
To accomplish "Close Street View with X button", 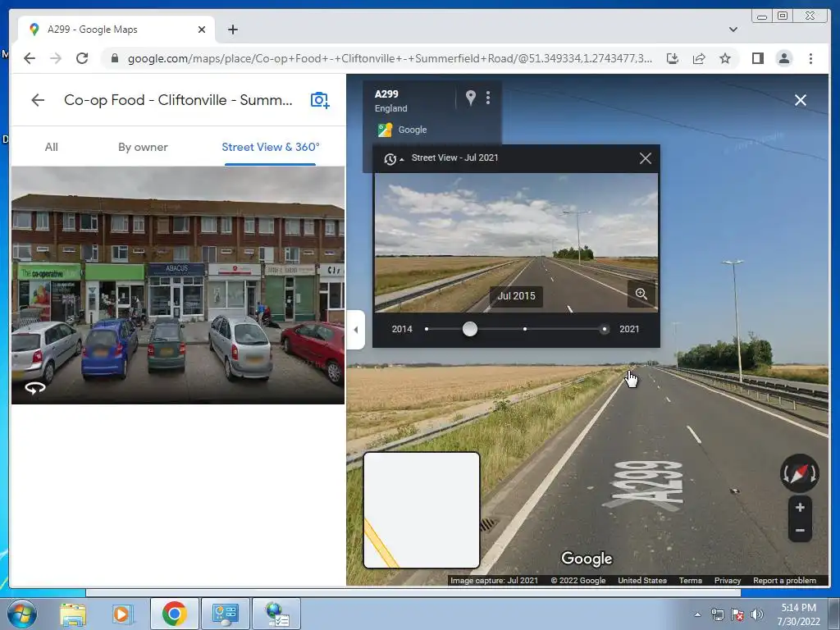I will (801, 100).
